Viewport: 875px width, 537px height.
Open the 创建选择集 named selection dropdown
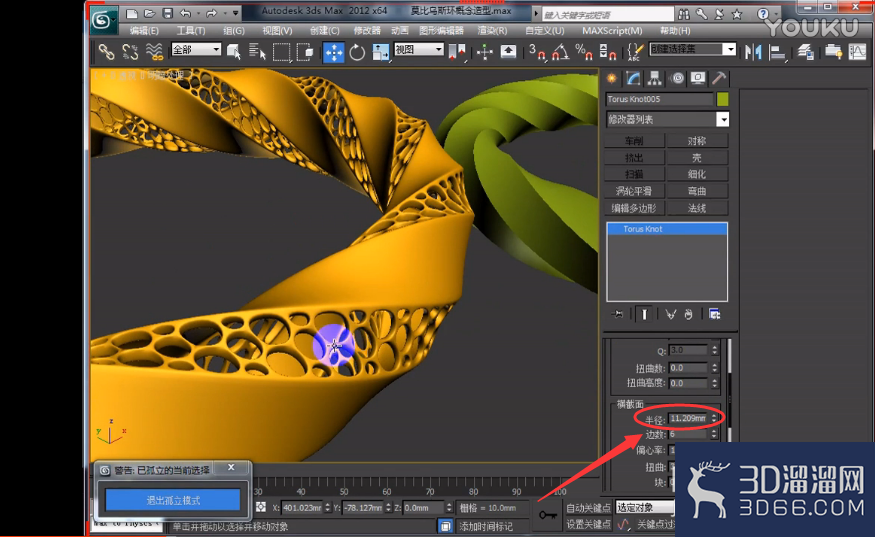tap(693, 49)
